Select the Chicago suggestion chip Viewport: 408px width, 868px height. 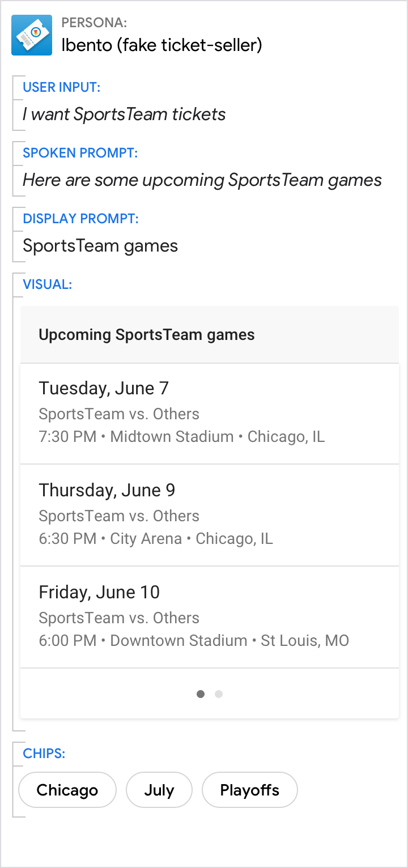(x=67, y=790)
